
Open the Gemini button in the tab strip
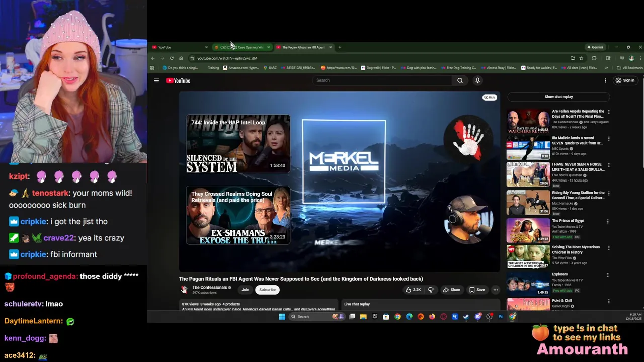click(595, 47)
